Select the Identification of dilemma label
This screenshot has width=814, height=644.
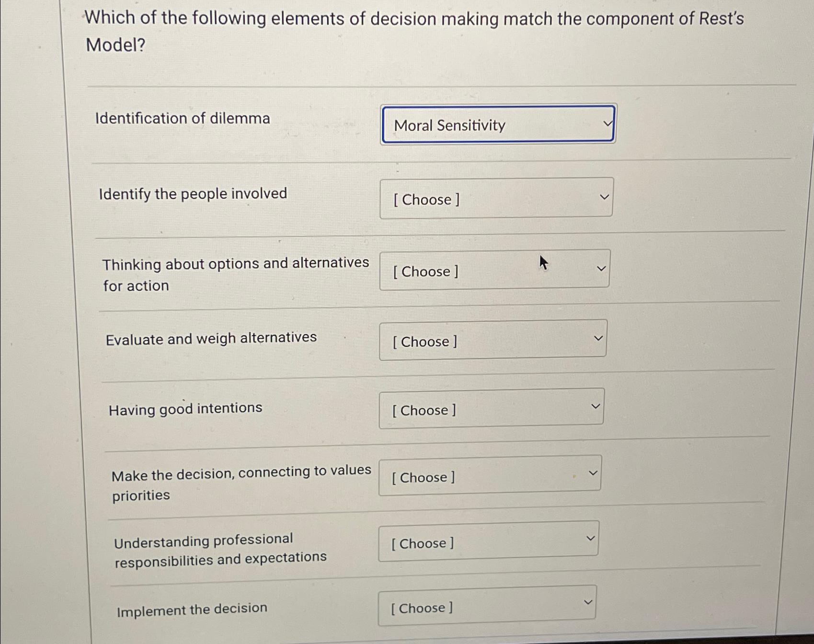(x=183, y=118)
